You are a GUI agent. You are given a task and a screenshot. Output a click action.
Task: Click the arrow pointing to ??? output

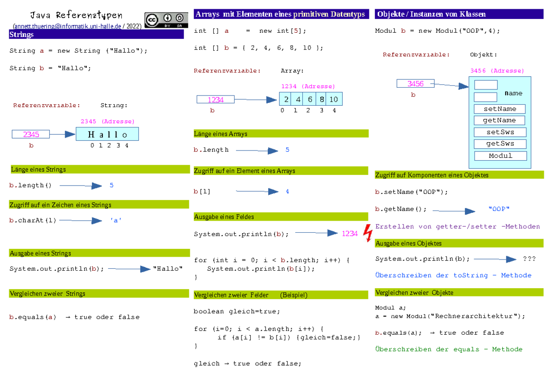[495, 259]
